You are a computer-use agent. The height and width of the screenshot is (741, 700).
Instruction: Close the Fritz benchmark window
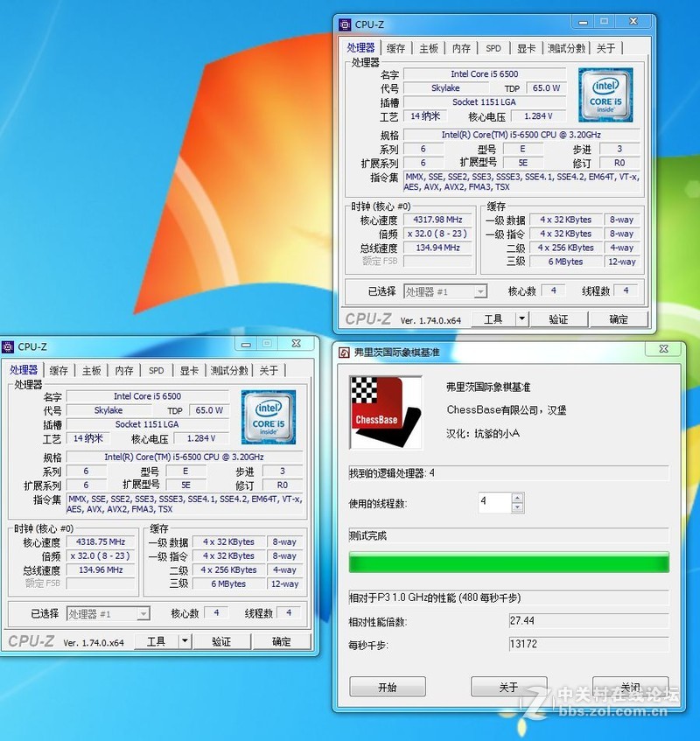[x=663, y=349]
